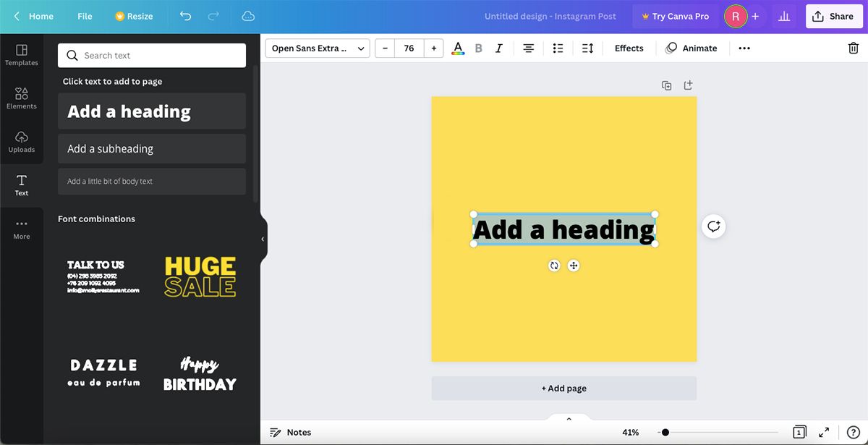Click the text alignment icon
This screenshot has width=868, height=445.
(x=529, y=48)
